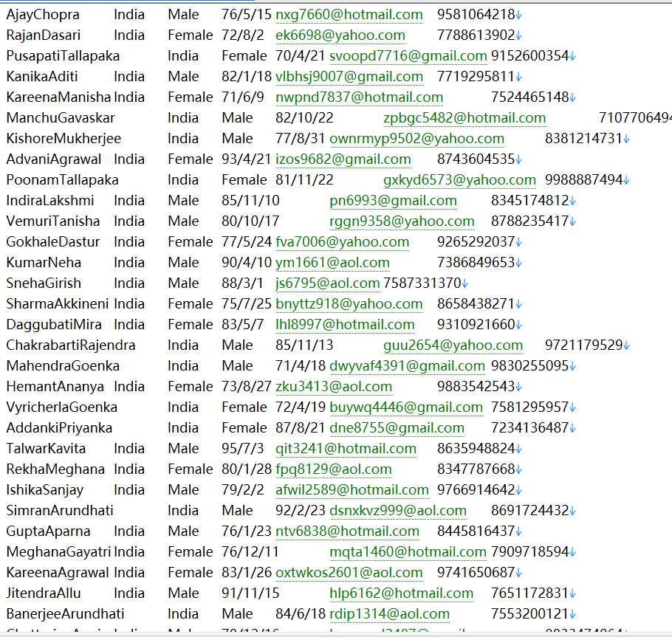Screen dimensions: 672x637
Task: Click email svoopd7716@gmail.com
Action: tap(408, 55)
